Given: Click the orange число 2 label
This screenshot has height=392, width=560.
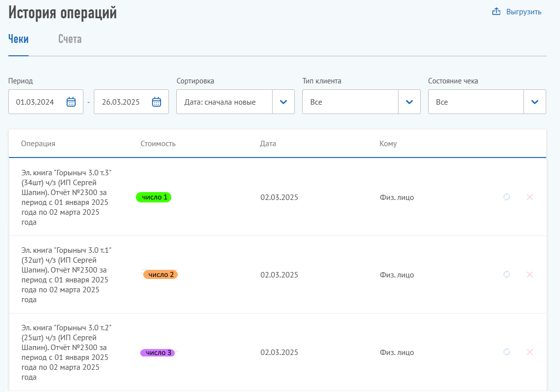Looking at the screenshot, I should 160,274.
